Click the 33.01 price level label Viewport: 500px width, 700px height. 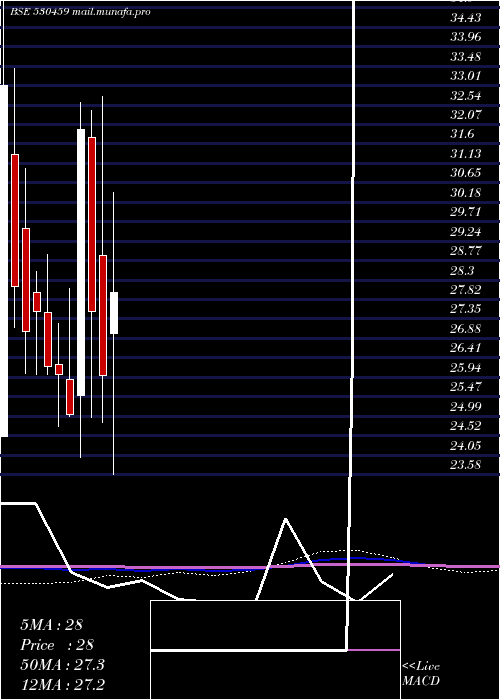click(x=466, y=76)
